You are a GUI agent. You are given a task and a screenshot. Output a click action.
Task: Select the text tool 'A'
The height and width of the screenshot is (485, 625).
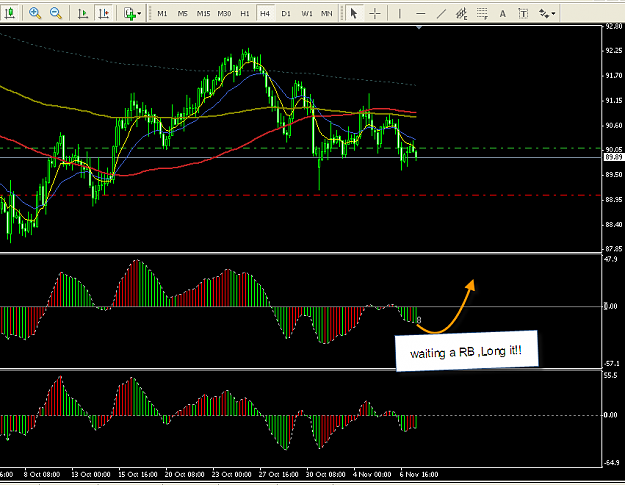point(503,14)
